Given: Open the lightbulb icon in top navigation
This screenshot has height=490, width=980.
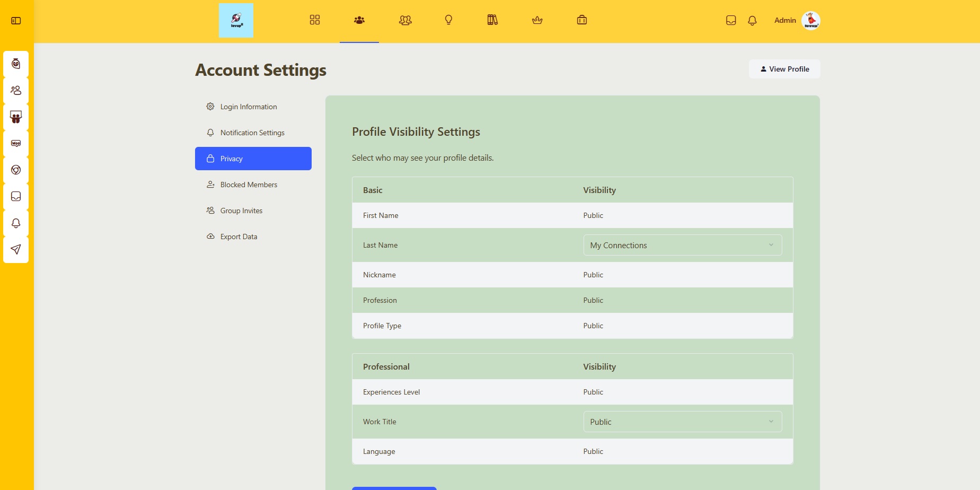Looking at the screenshot, I should [x=448, y=20].
